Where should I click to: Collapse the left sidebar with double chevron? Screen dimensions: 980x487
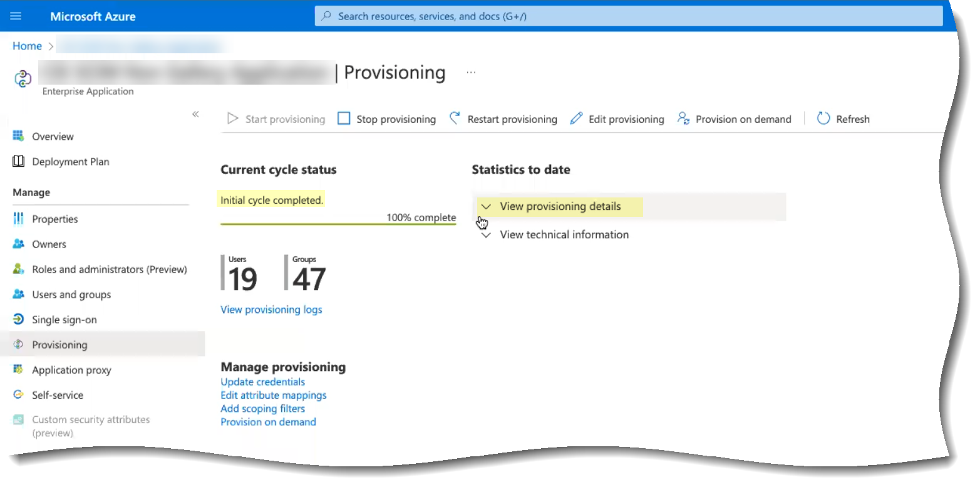tap(195, 114)
